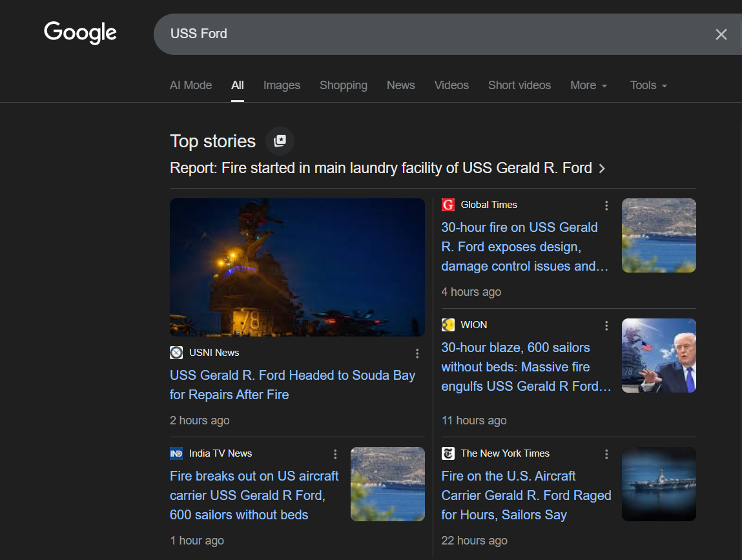Open the Tools dropdown
The height and width of the screenshot is (560, 742).
(648, 85)
